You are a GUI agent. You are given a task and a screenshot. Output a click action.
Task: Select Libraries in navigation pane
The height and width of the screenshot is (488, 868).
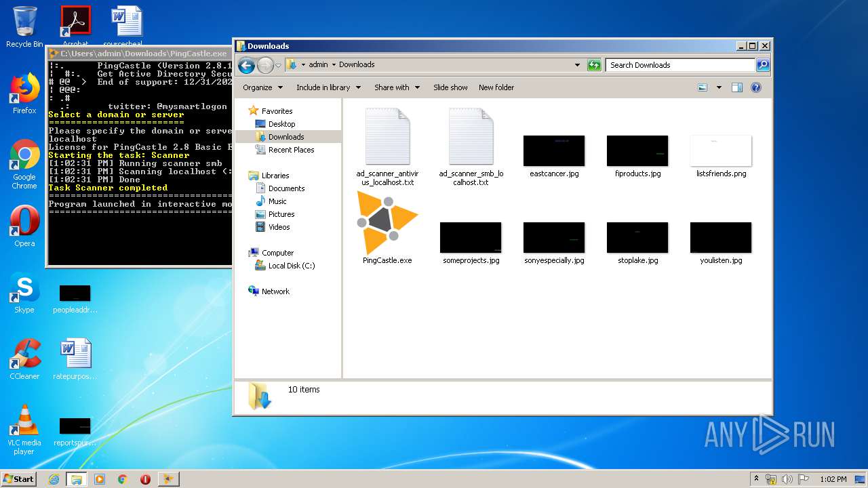[275, 176]
